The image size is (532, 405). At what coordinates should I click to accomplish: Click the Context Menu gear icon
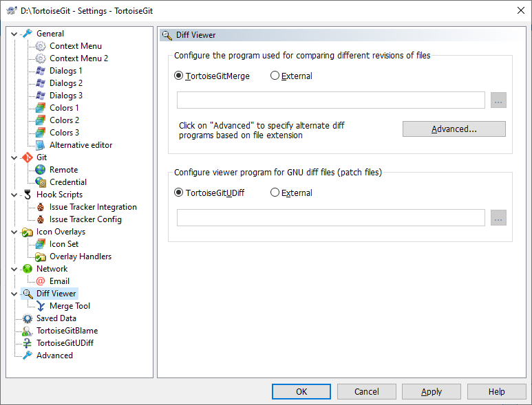(41, 46)
